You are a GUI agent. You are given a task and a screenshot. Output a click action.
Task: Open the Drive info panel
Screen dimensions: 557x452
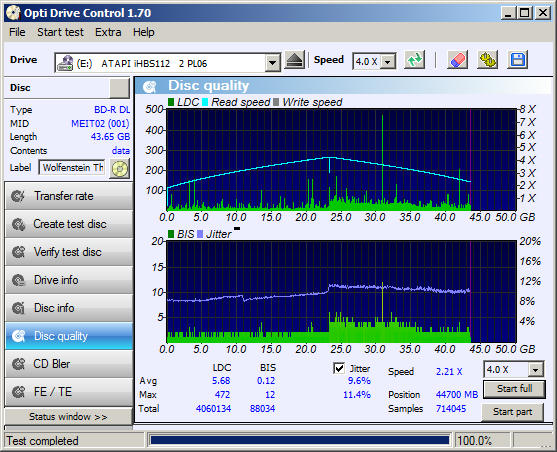(x=69, y=280)
